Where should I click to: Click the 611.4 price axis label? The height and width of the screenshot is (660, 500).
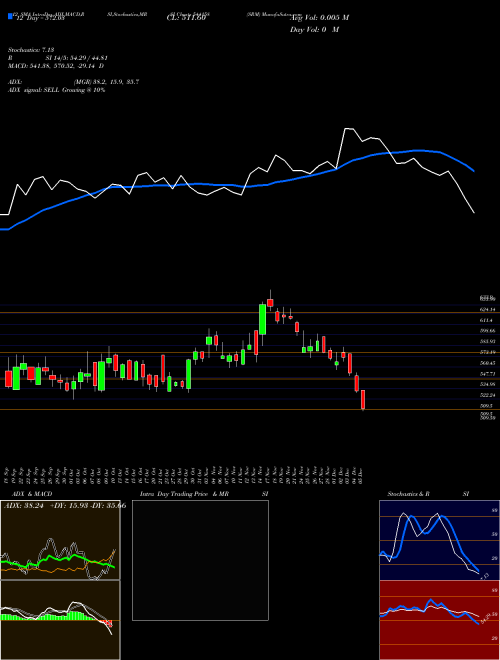tap(487, 320)
